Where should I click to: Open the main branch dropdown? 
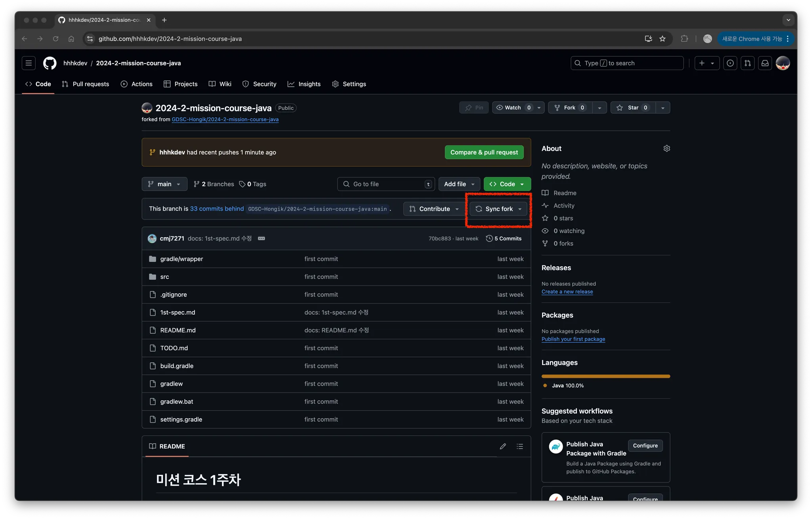[x=164, y=184]
